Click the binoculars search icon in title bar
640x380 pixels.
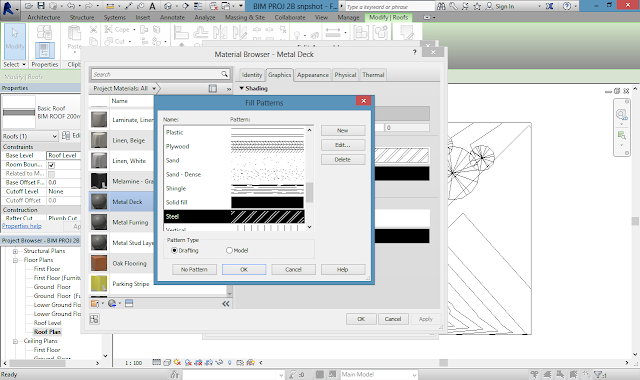(x=441, y=6)
